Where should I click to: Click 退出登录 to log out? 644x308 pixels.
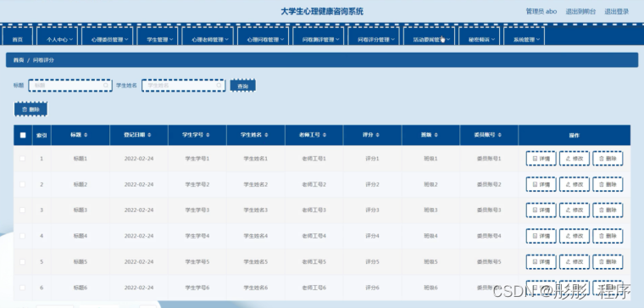(x=617, y=12)
